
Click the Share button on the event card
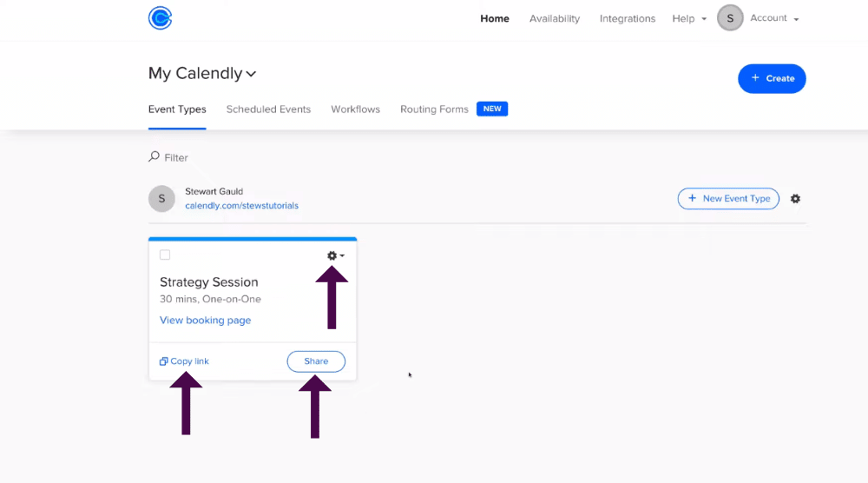pyautogui.click(x=316, y=361)
